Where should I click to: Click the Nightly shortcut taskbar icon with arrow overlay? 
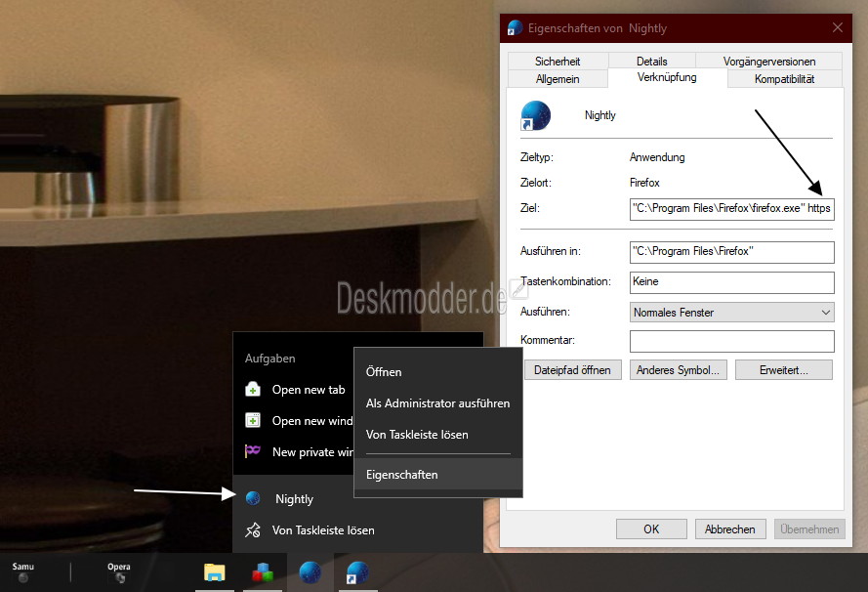pos(357,572)
